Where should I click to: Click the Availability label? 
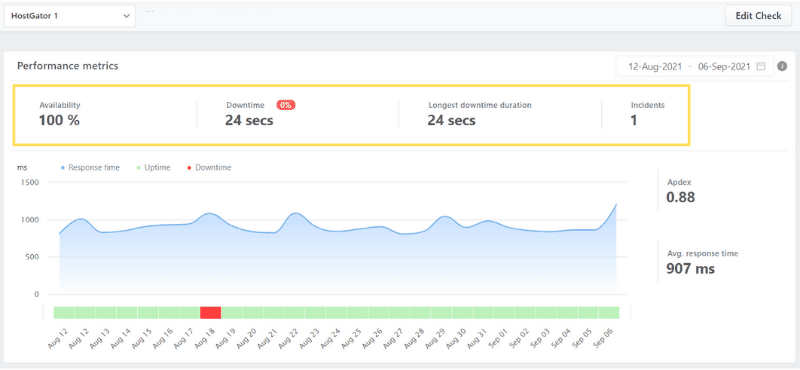coord(60,105)
